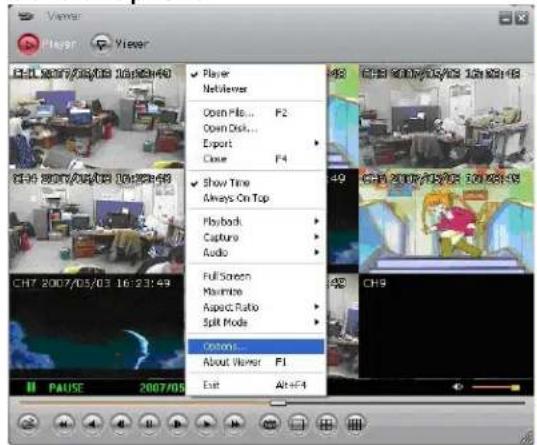
Task: Select the CH4 camera feed
Action: (x=97, y=221)
